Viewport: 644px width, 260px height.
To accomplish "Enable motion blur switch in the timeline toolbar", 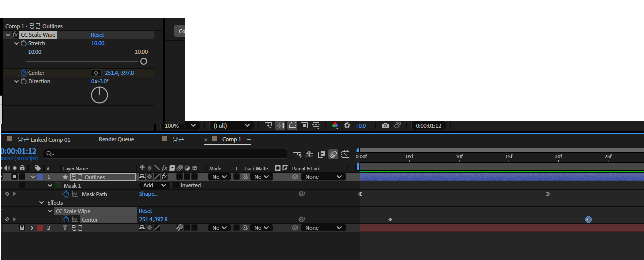I will 333,154.
